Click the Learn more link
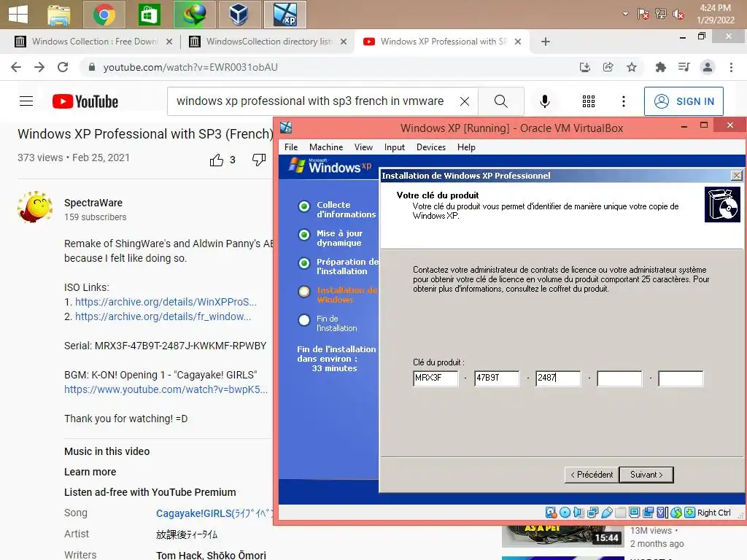This screenshot has height=560, width=747. [90, 472]
